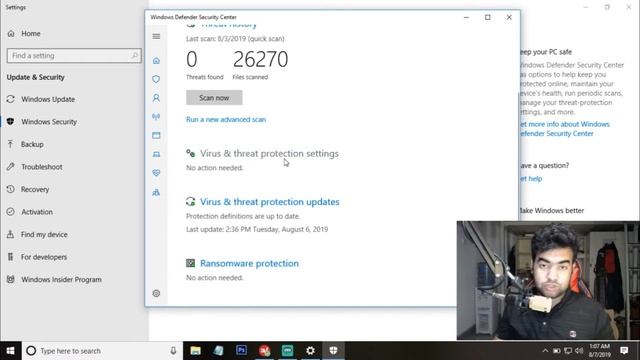Image resolution: width=640 pixels, height=360 pixels.
Task: Open Defender settings gear icon
Action: point(156,293)
